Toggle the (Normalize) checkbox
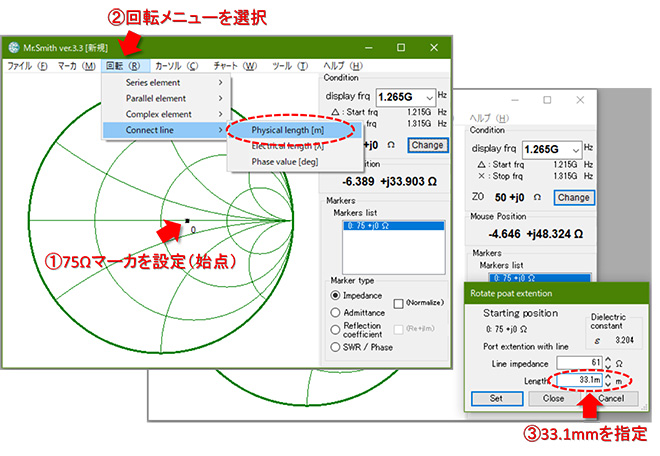660x456 pixels. coord(398,303)
